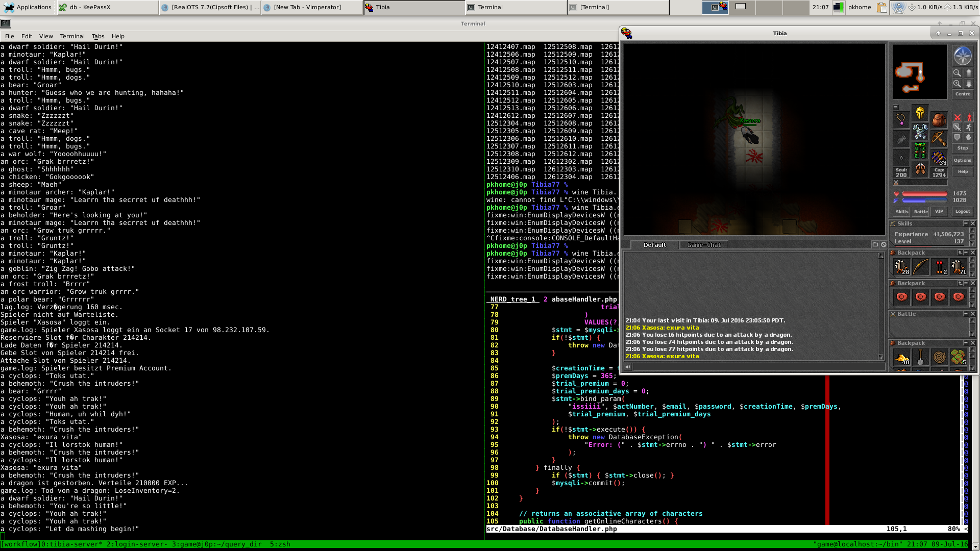Click the compass rose on Tibia minimap

[963, 56]
